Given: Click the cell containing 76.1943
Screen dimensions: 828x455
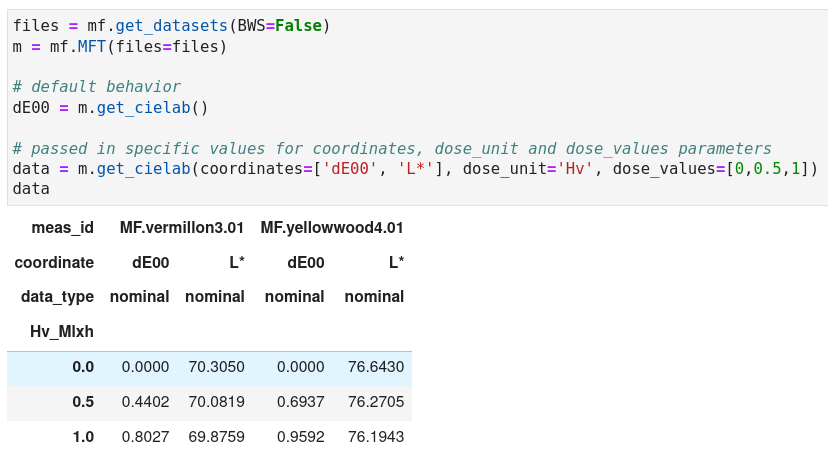Looking at the screenshot, I should tap(375, 437).
